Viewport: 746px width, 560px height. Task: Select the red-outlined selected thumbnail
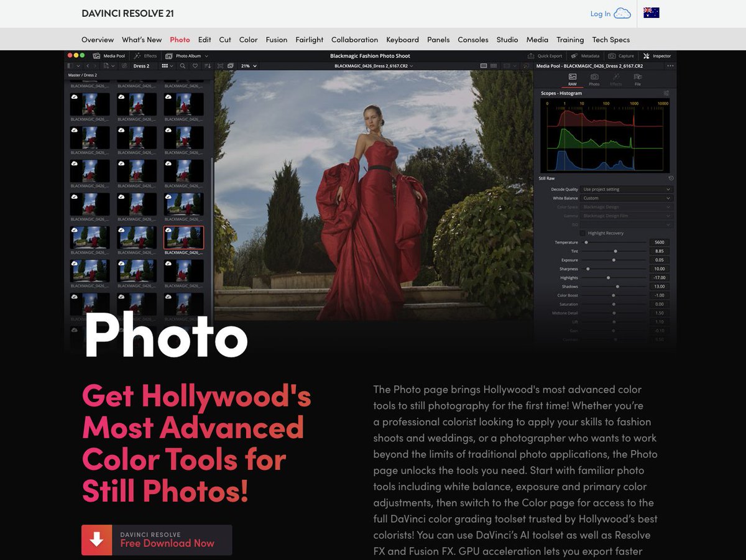[x=183, y=237]
